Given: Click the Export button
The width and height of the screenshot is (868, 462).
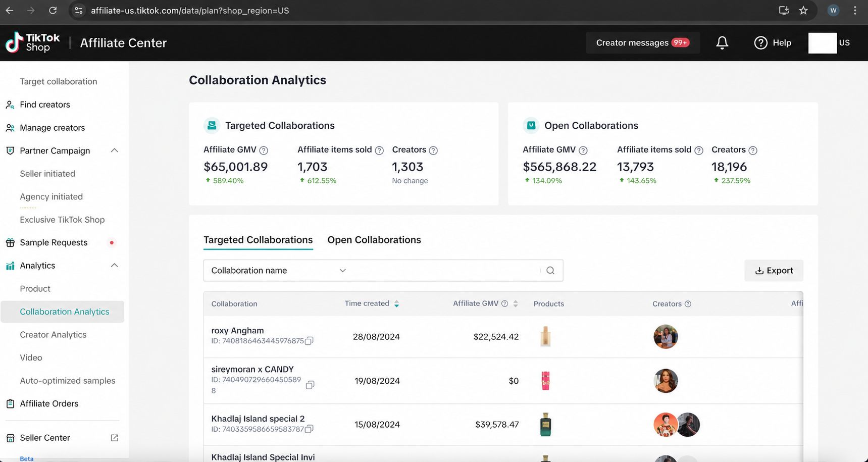Looking at the screenshot, I should [774, 271].
